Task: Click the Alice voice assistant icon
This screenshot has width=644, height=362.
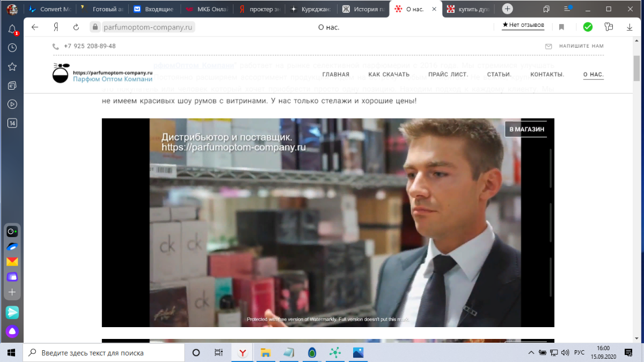Action: (12, 331)
